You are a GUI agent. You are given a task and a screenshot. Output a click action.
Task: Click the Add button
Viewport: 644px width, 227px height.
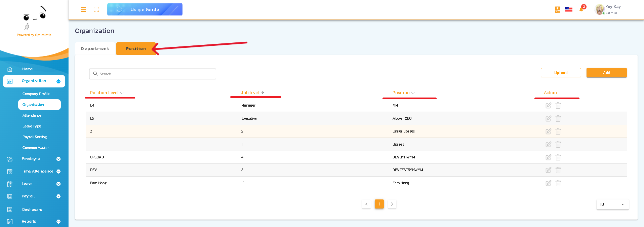[x=606, y=73]
